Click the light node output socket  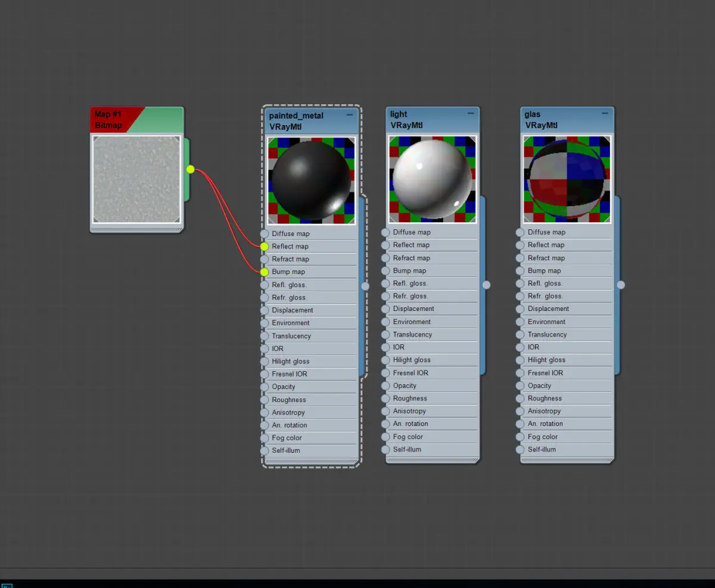click(x=486, y=285)
